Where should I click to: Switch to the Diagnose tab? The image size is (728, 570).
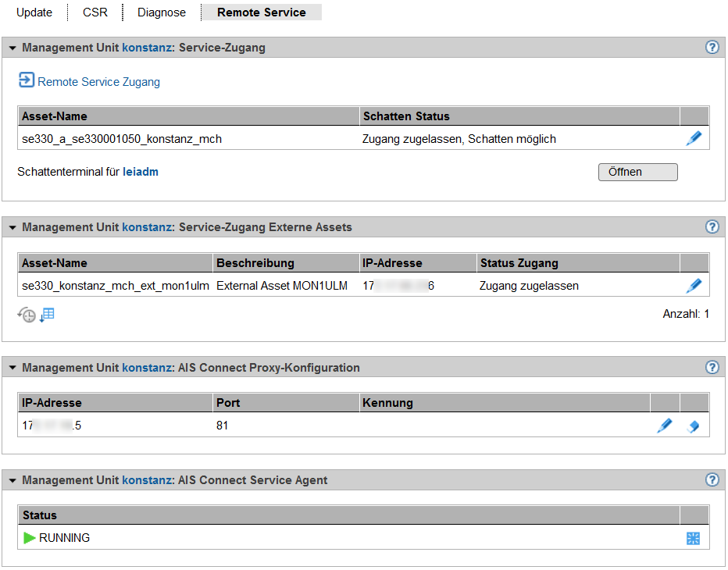coord(162,12)
